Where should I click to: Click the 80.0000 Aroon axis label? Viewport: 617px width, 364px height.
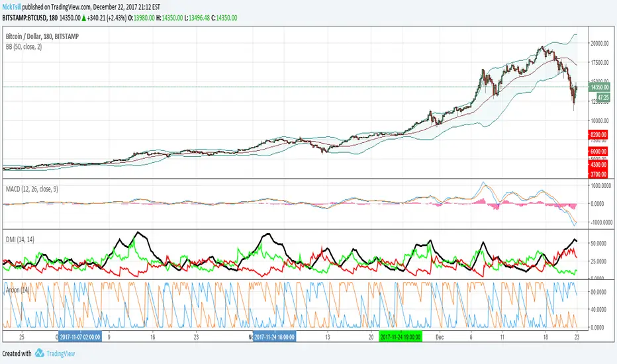[599, 292]
